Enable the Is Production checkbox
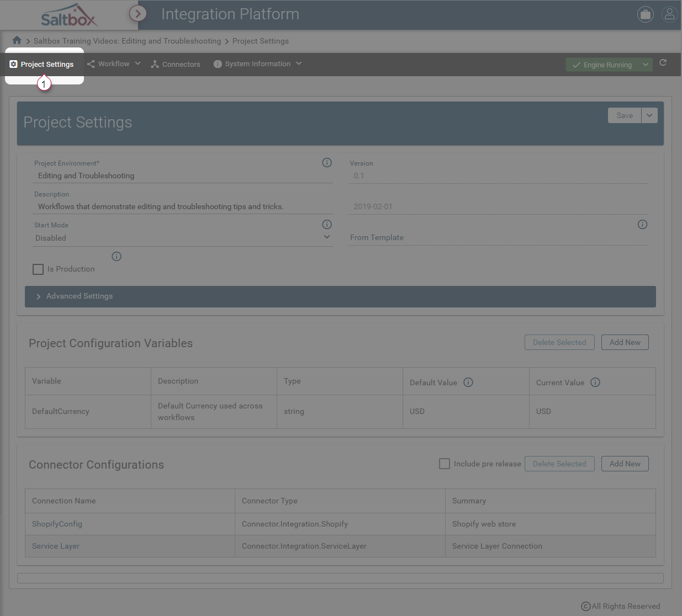682x616 pixels. 38,269
